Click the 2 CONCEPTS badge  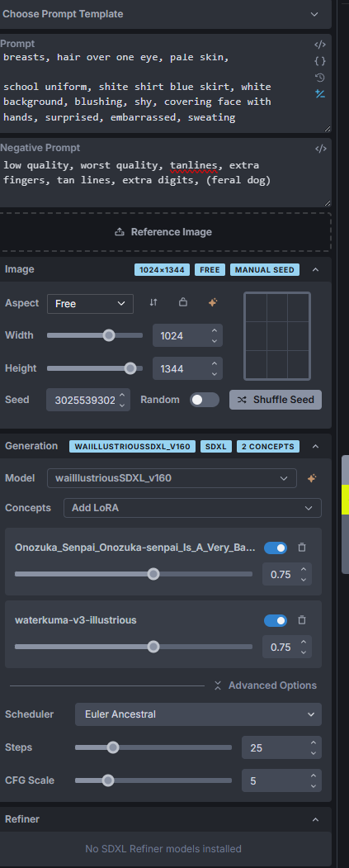(268, 446)
